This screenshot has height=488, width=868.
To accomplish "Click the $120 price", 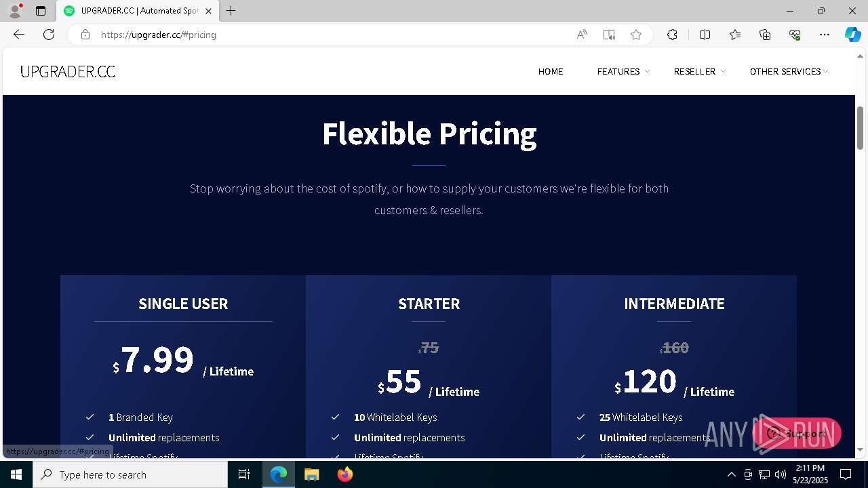I will 646,382.
